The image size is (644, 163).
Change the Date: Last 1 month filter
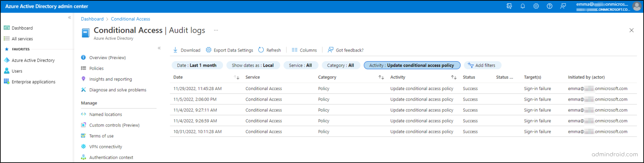(197, 65)
